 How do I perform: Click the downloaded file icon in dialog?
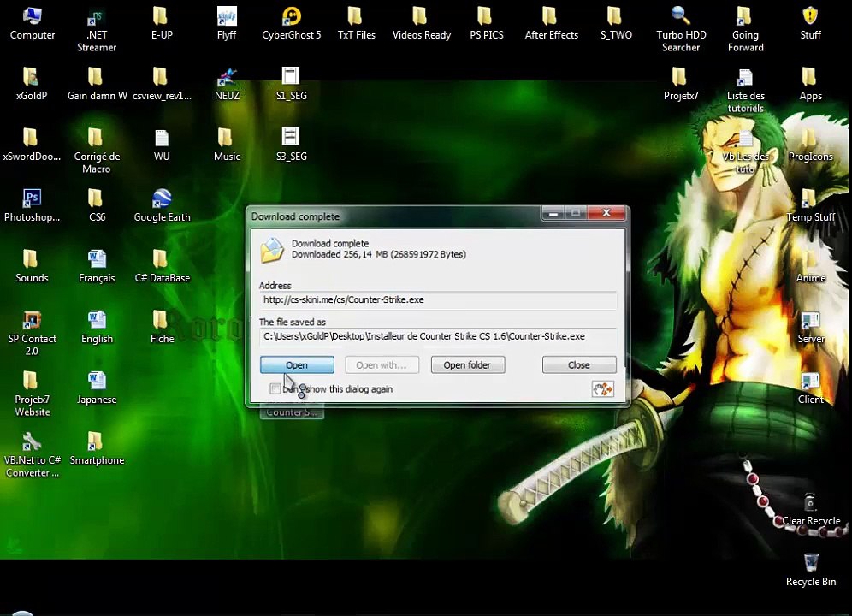(272, 250)
